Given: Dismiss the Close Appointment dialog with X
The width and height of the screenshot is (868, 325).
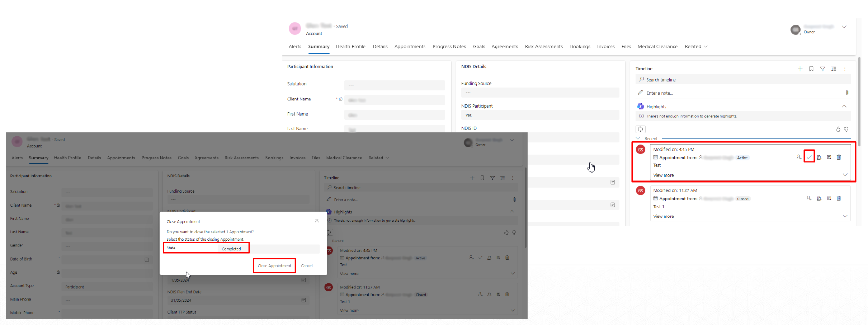Looking at the screenshot, I should [317, 221].
